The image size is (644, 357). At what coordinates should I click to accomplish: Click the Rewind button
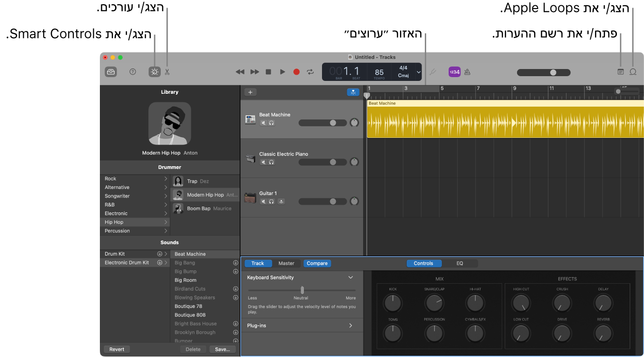point(240,72)
